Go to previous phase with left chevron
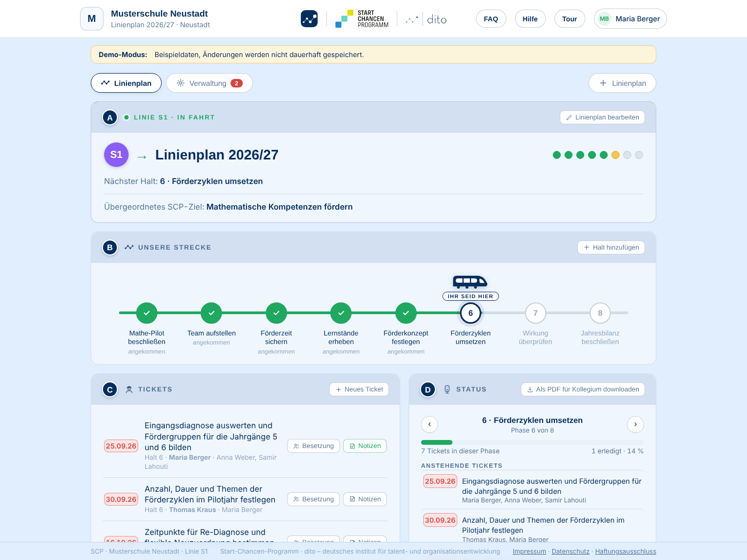 click(x=430, y=425)
